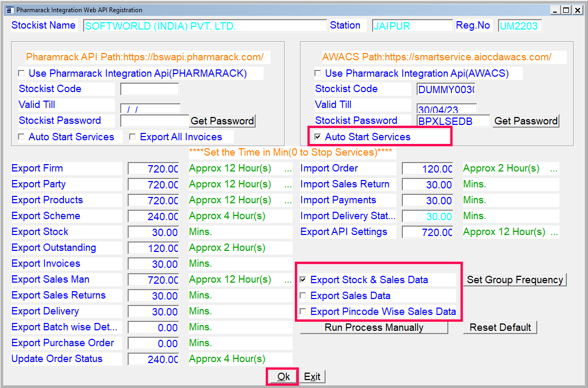The width and height of the screenshot is (588, 388).
Task: Click the Station field showing JAIPUR
Action: tap(412, 26)
